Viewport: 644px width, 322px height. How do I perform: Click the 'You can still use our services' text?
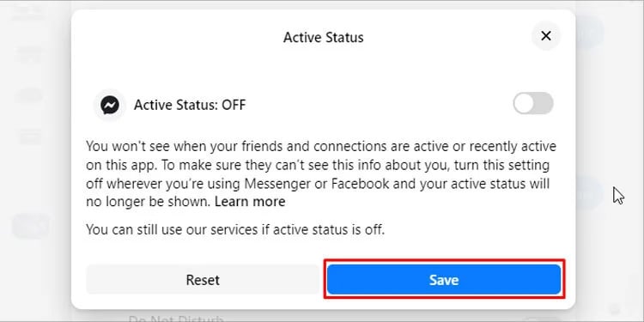235,229
